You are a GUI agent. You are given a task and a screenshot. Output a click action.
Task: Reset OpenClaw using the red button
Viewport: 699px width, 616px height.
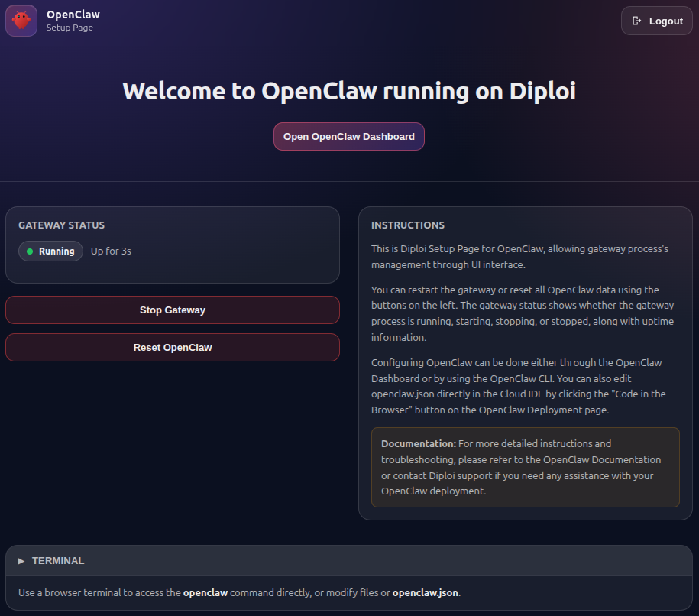click(x=173, y=347)
